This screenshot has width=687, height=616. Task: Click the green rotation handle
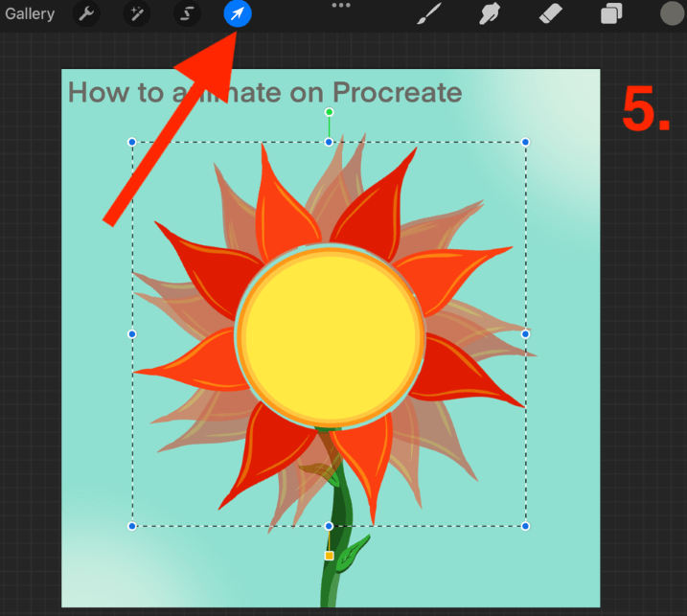329,112
